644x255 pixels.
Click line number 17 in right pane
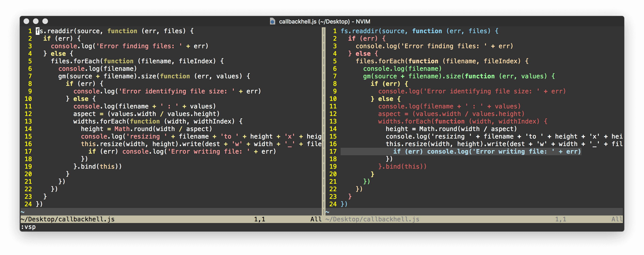333,151
